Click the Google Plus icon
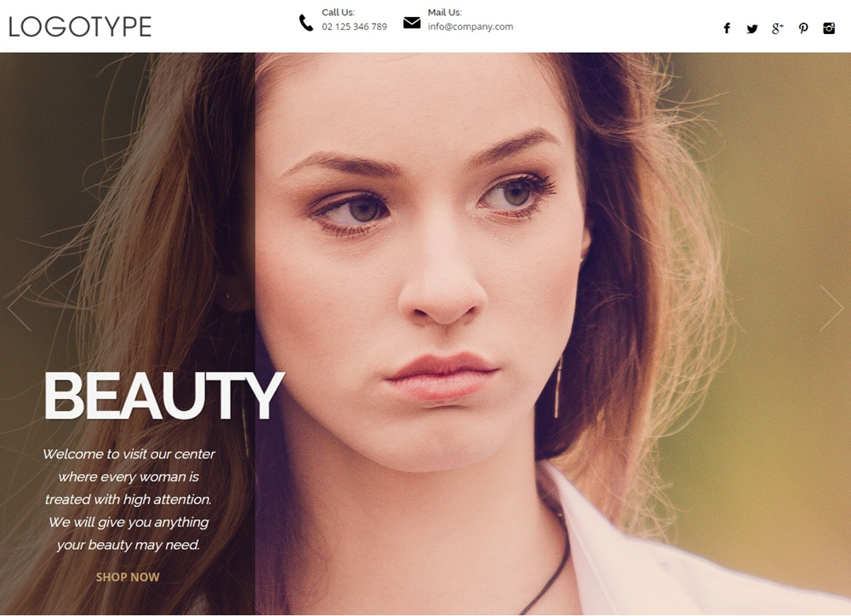 pos(777,28)
